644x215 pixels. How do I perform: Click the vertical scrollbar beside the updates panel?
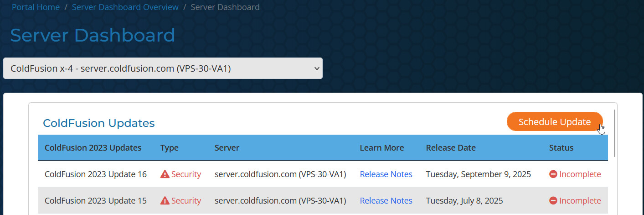click(x=615, y=132)
